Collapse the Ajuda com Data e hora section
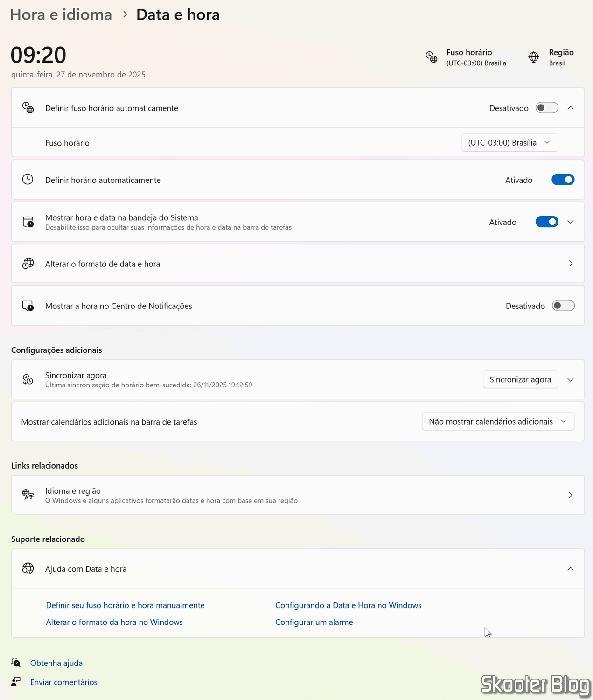593x700 pixels. pyautogui.click(x=570, y=568)
